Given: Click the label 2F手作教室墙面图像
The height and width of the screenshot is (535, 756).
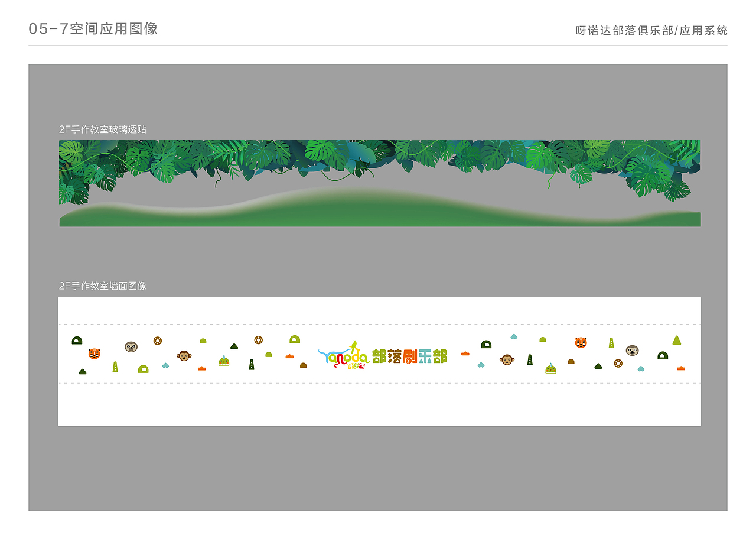Looking at the screenshot, I should (x=103, y=286).
